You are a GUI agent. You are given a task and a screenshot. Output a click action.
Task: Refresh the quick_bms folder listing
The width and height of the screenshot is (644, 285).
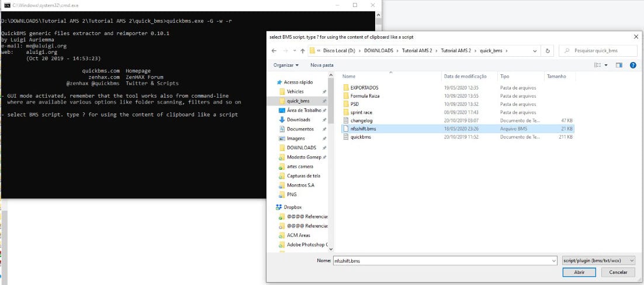[x=549, y=51]
